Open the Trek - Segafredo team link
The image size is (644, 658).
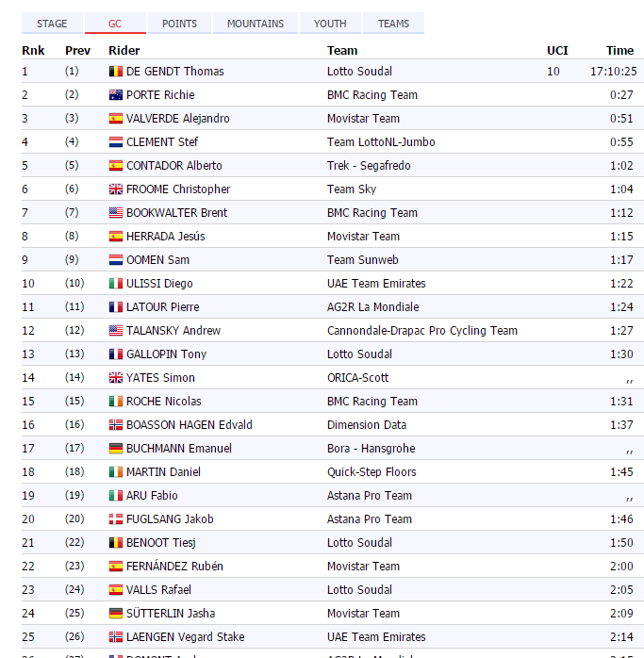coord(363,166)
